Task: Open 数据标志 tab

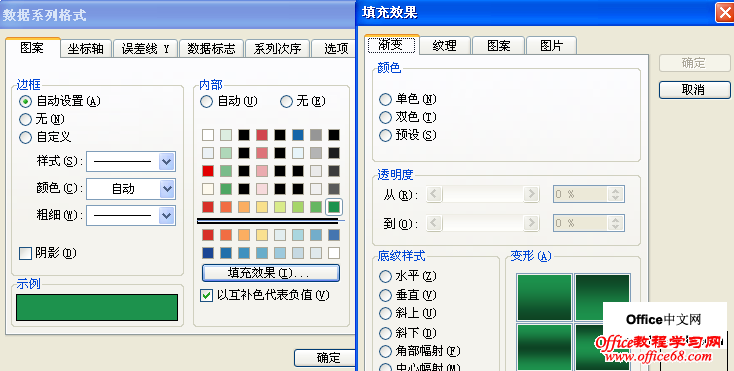Action: (x=212, y=49)
